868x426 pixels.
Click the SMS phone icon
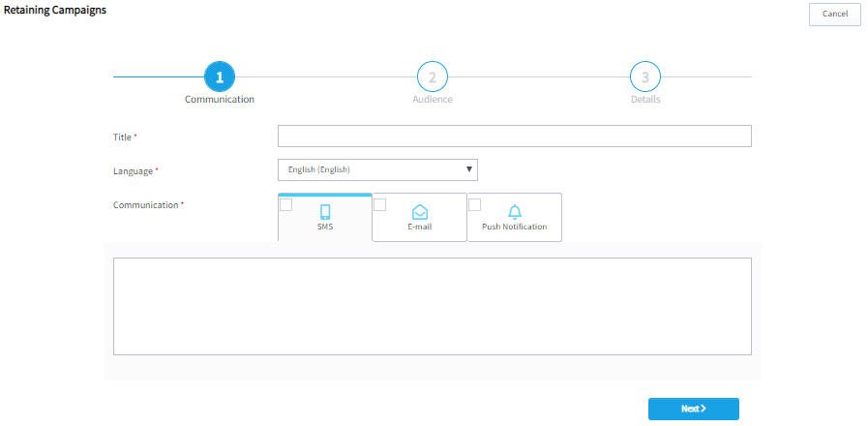click(x=325, y=212)
